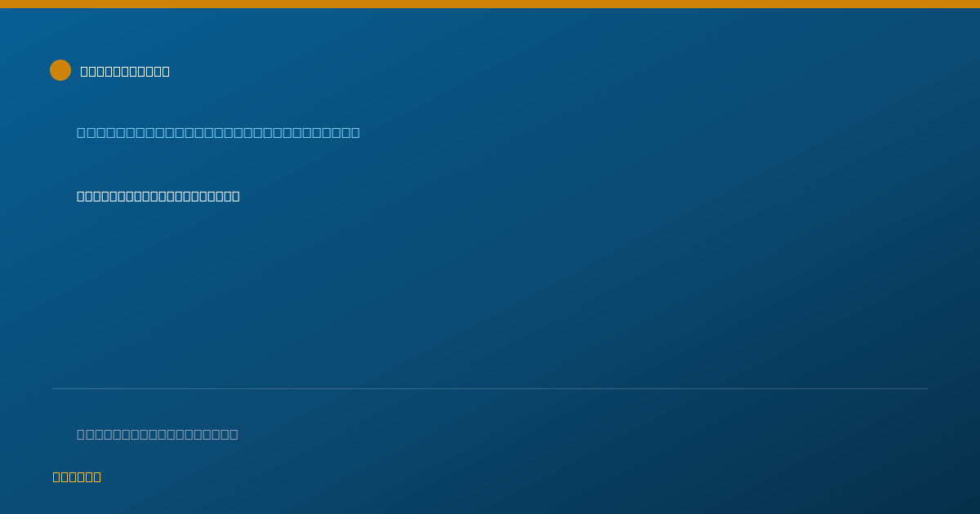Select the white heading beside the orange circle
980x514 pixels.
(x=125, y=71)
